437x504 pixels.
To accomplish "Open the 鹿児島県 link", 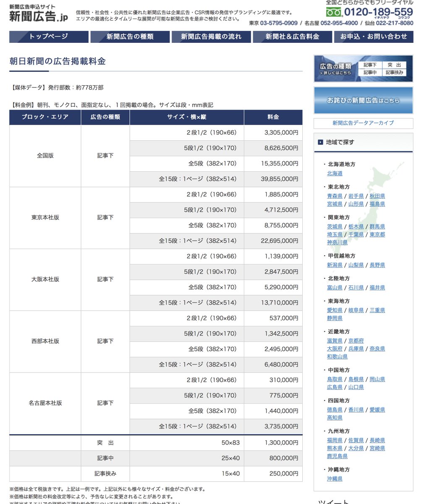I will point(338,457).
